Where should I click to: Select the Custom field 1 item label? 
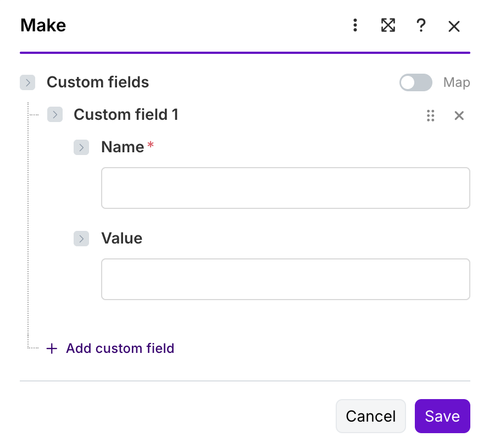click(x=126, y=114)
